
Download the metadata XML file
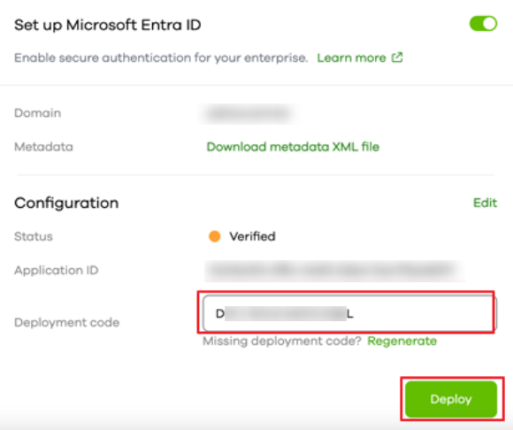tap(293, 147)
